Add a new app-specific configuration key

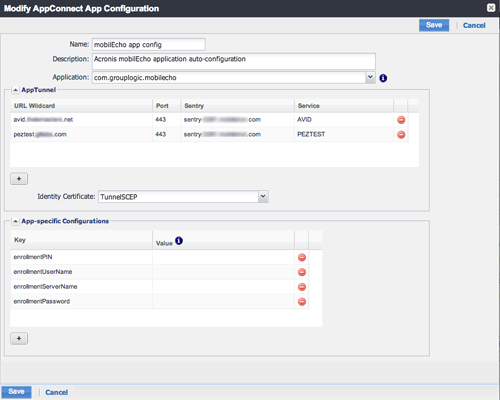click(x=19, y=338)
